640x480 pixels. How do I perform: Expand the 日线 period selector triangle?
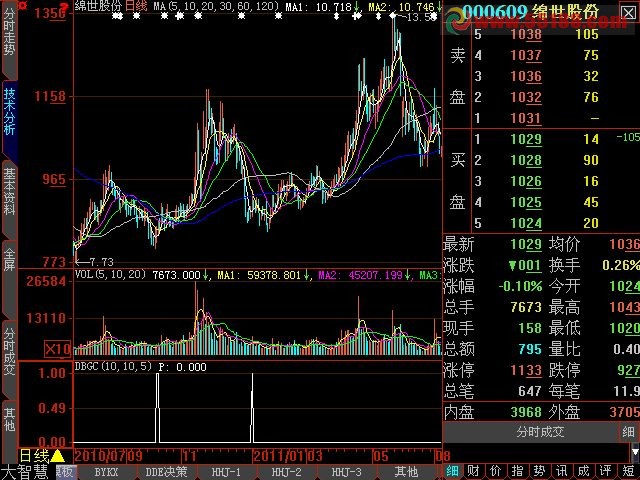point(58,456)
